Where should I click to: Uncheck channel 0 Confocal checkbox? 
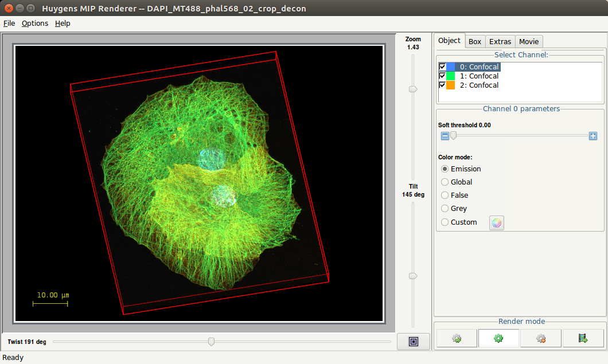click(x=442, y=67)
